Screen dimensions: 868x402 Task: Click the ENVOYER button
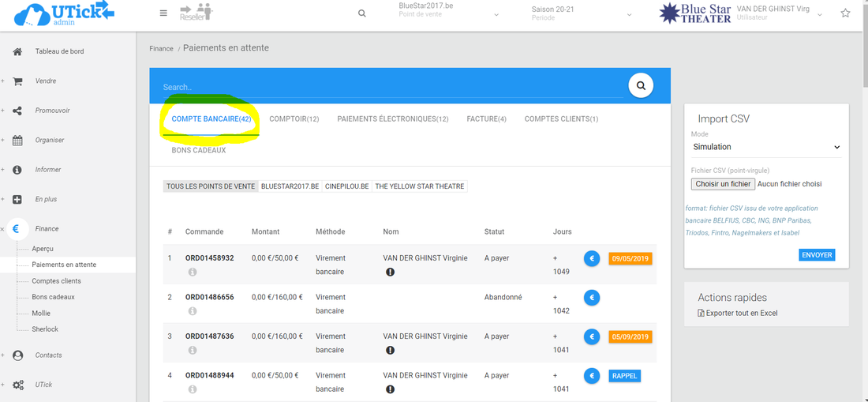(817, 255)
